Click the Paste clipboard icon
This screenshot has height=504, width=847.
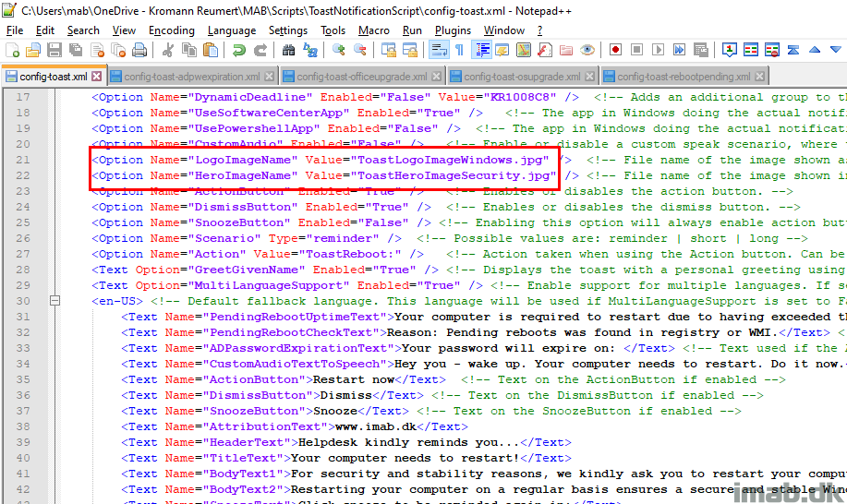(x=211, y=50)
